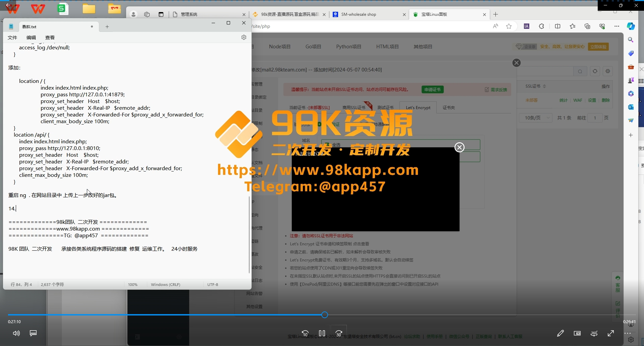Viewport: 644px width, 346px height.
Task: Click the site list refresh icon
Action: pyautogui.click(x=595, y=71)
